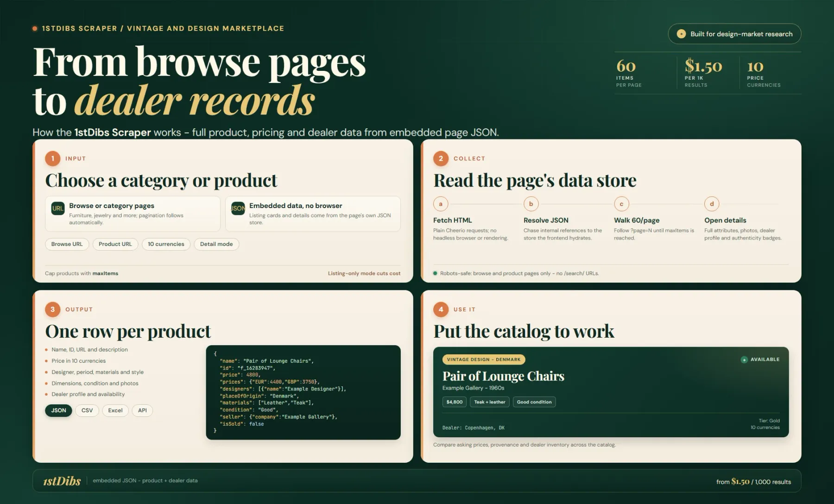
Task: Click the '60 items per page' stat
Action: click(x=629, y=73)
